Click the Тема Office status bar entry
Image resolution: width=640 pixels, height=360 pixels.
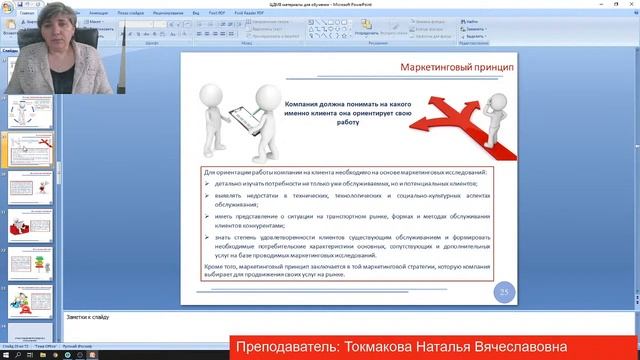coord(45,346)
